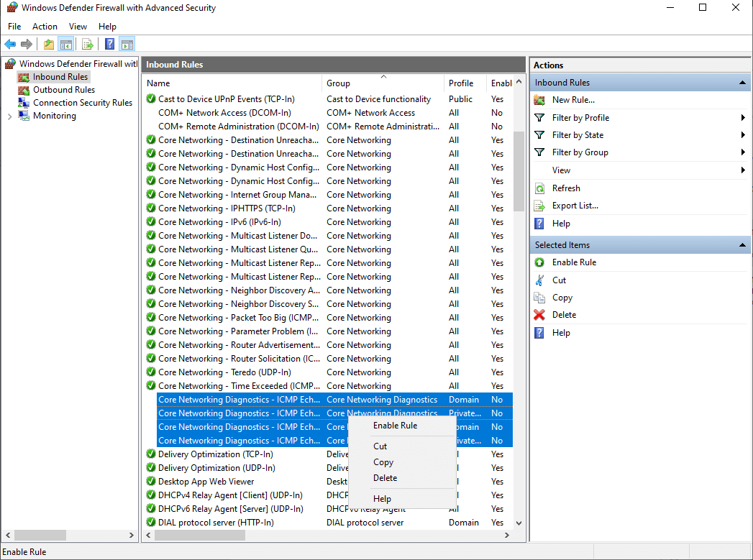Select Outbound Rules in the tree
The image size is (753, 560).
(64, 90)
